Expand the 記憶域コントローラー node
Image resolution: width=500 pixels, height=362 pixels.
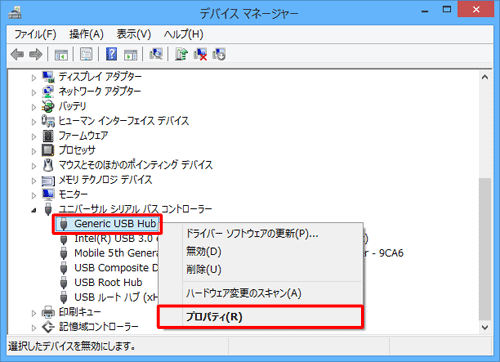(x=34, y=328)
